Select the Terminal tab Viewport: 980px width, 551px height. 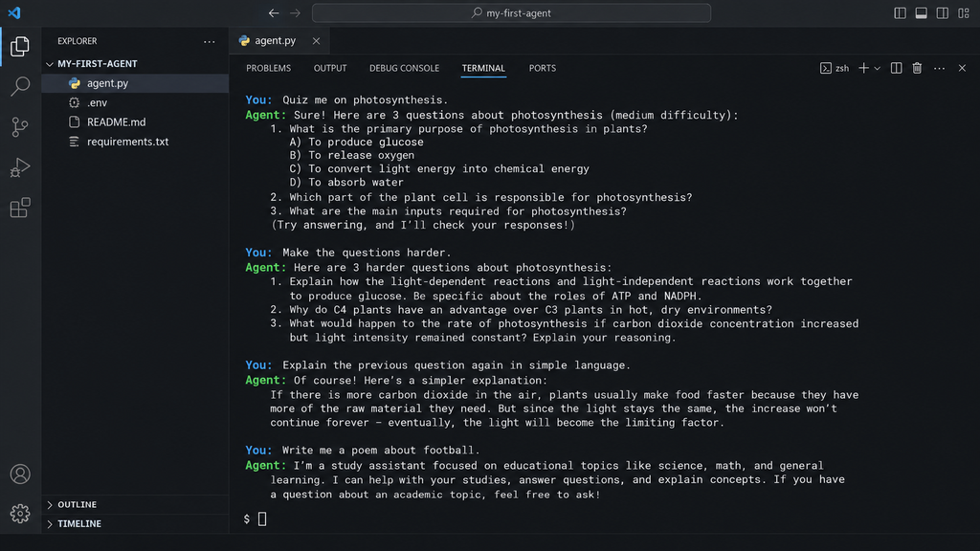pyautogui.click(x=483, y=68)
